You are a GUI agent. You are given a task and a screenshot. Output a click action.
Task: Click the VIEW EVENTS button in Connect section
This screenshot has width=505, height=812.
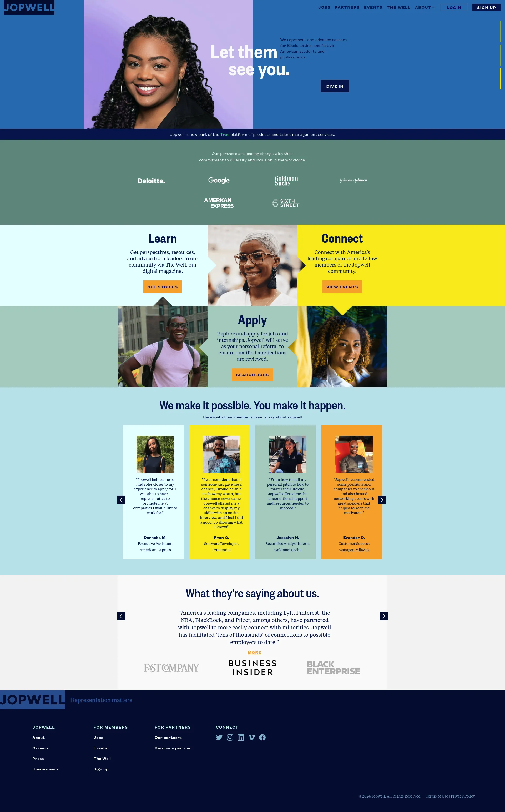342,286
